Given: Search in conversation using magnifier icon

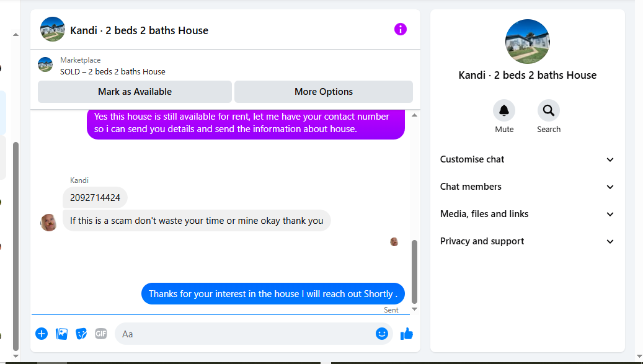Looking at the screenshot, I should pos(549,110).
